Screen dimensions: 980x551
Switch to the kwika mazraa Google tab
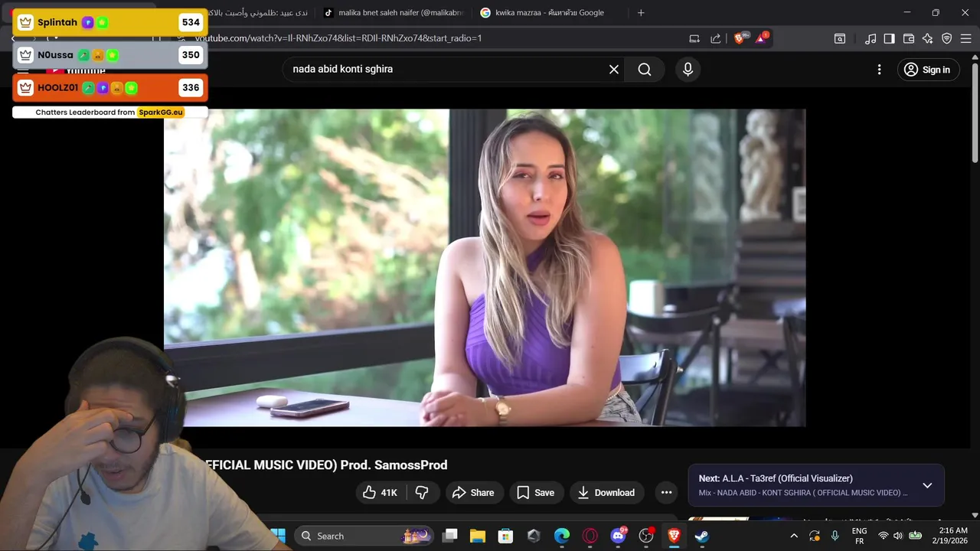550,12
